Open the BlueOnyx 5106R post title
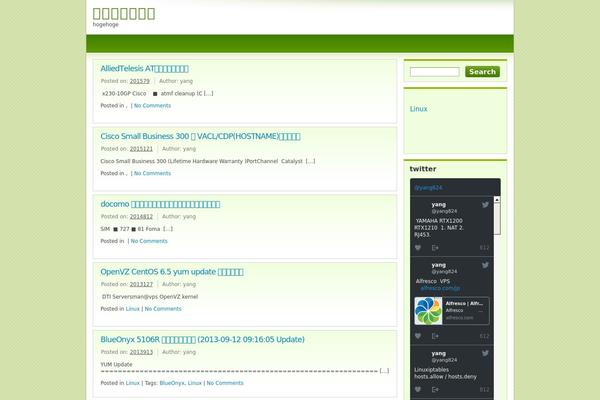 [202, 340]
